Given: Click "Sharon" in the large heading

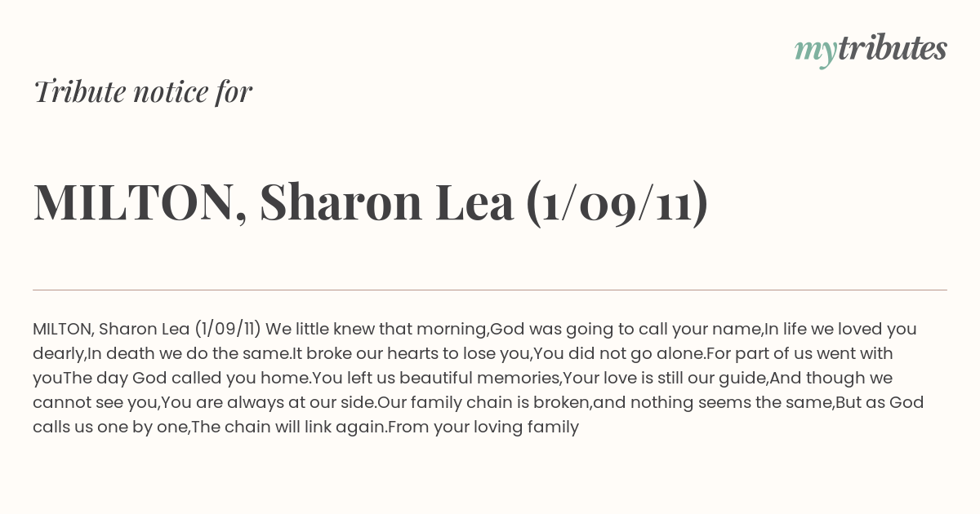Looking at the screenshot, I should point(341,202).
